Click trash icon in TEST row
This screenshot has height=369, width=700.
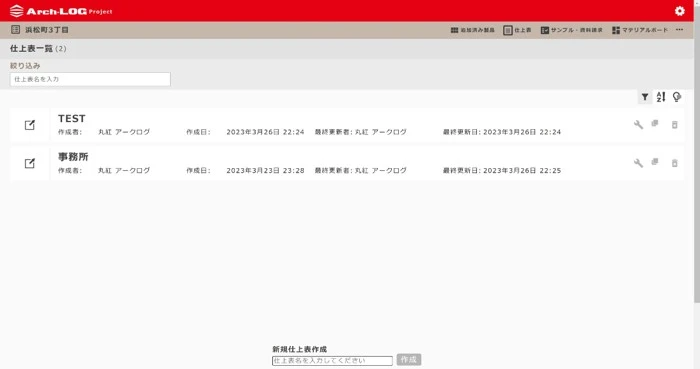pyautogui.click(x=675, y=124)
